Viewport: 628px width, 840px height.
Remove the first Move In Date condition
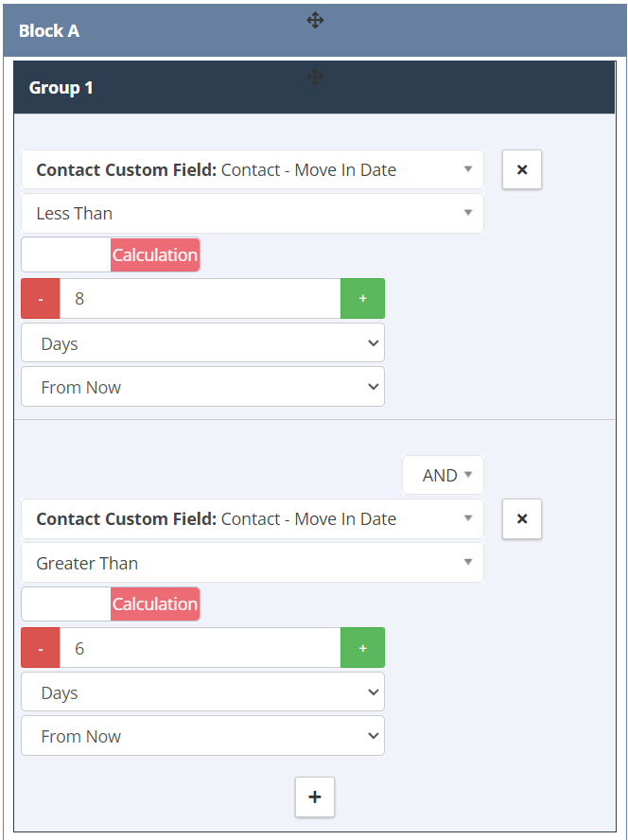coord(522,170)
